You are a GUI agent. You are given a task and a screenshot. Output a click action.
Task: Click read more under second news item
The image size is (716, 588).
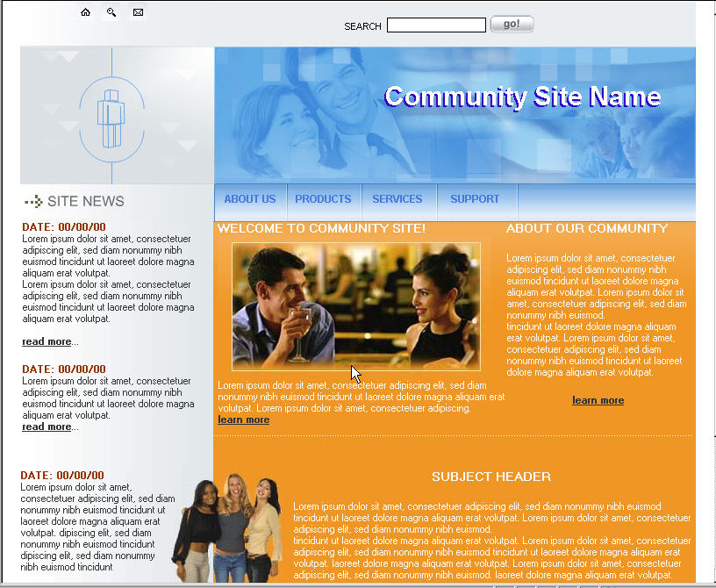point(47,427)
